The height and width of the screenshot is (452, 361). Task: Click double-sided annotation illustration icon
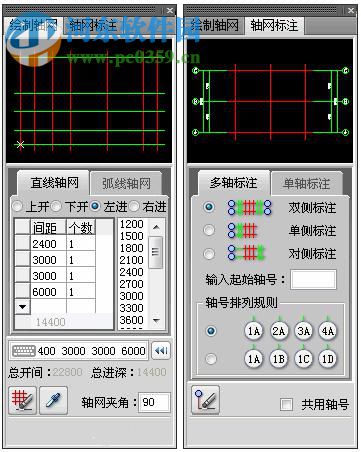[250, 207]
